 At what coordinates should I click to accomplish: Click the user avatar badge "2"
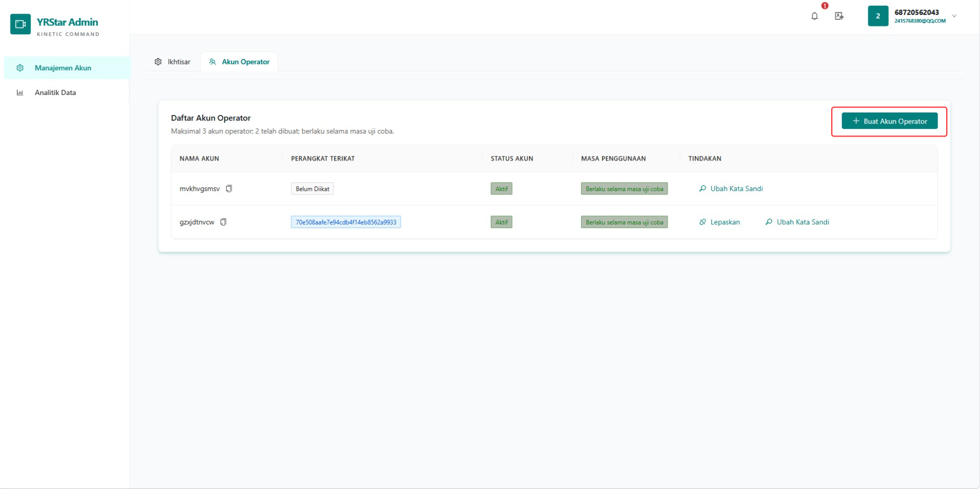click(x=878, y=16)
